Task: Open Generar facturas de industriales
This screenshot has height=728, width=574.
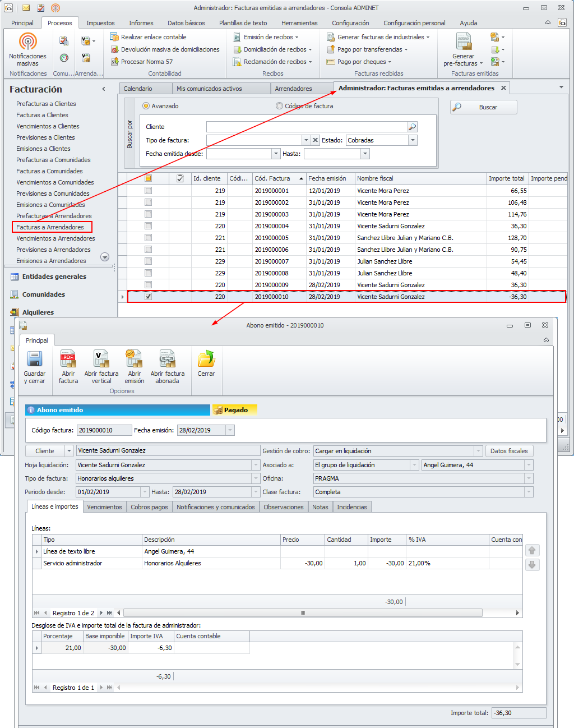Action: [x=378, y=37]
